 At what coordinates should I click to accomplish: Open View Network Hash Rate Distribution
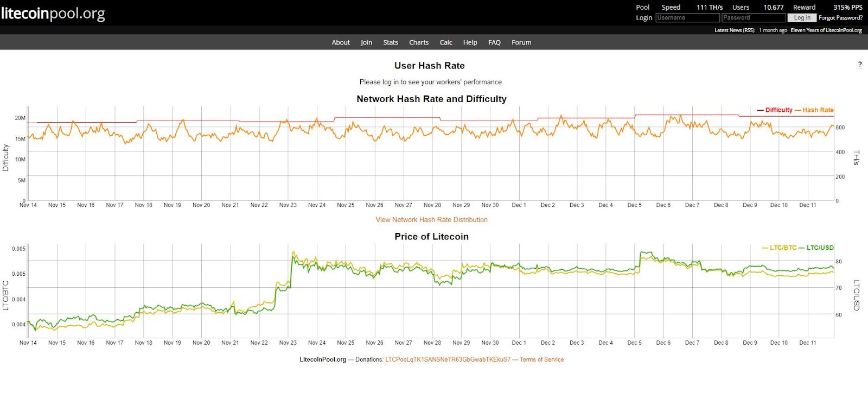pos(431,220)
